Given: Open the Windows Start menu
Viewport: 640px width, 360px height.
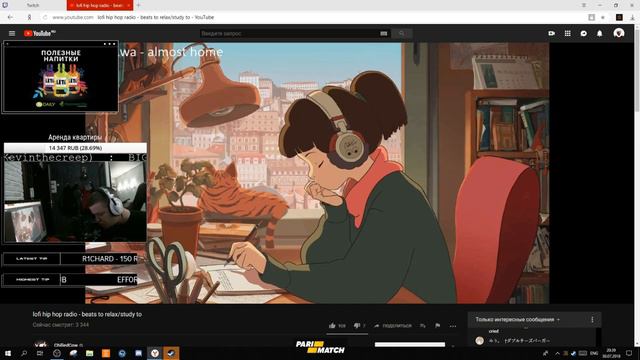Looking at the screenshot, I should [x=8, y=353].
